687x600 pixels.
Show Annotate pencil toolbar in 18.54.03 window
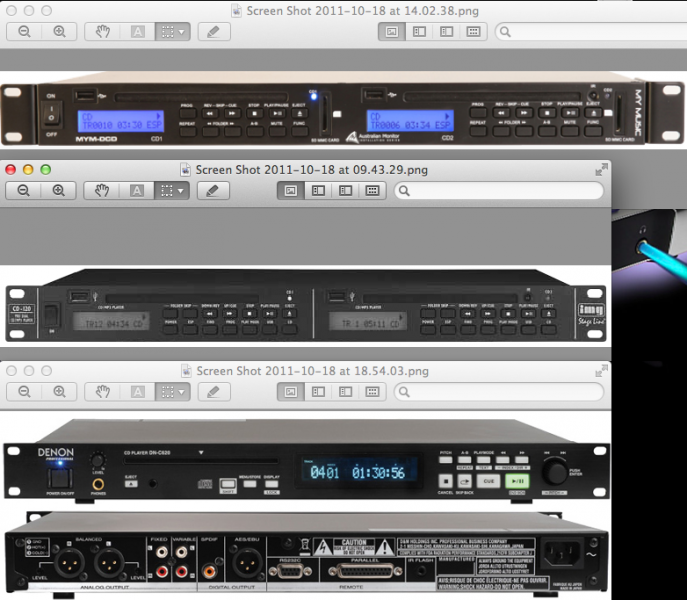coord(214,392)
